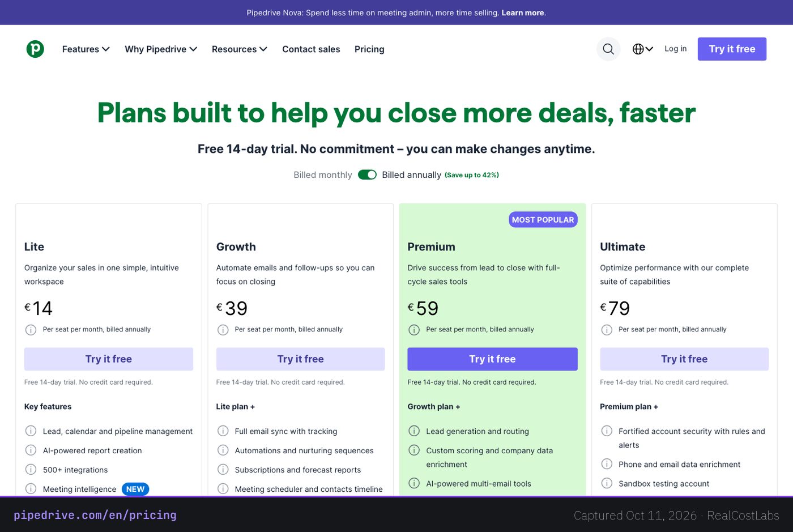Click info icon for Full email sync with tracking
This screenshot has width=793, height=532.
tap(223, 431)
